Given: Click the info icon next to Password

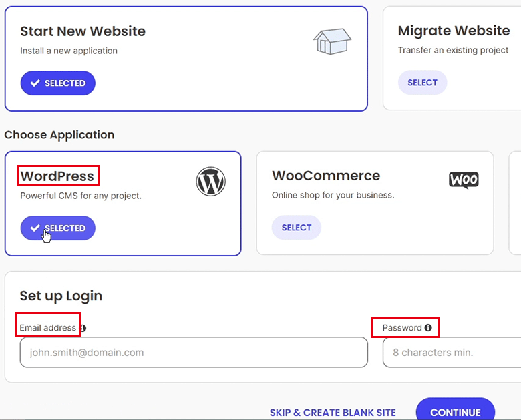Looking at the screenshot, I should 428,328.
